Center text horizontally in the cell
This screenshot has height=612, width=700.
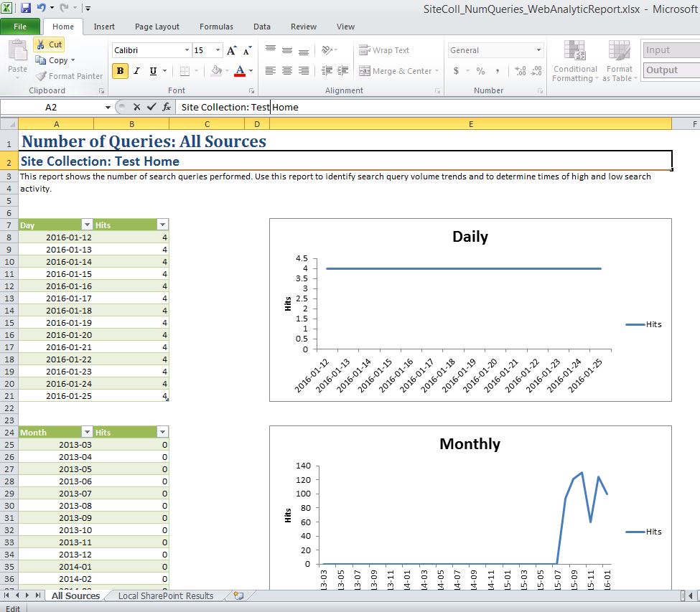[x=287, y=71]
